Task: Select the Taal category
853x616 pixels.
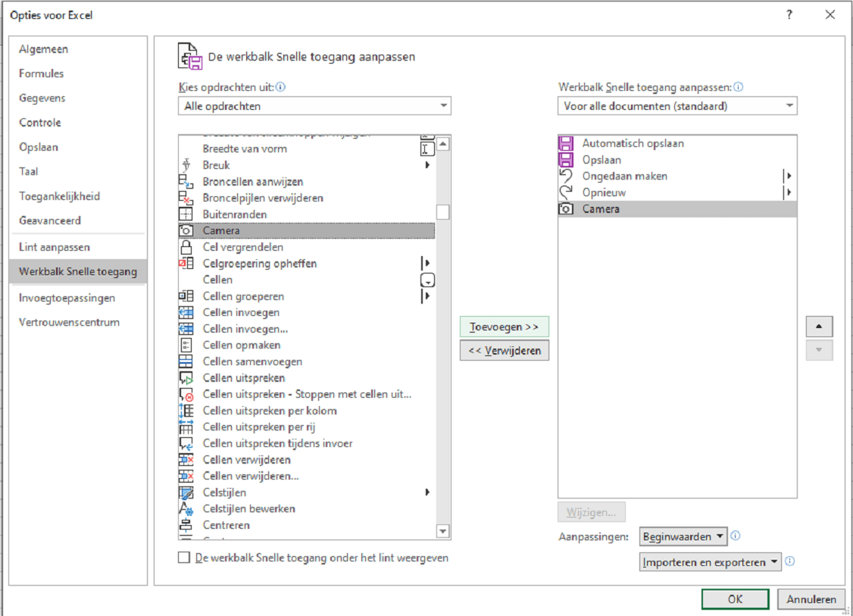Action: point(78,171)
